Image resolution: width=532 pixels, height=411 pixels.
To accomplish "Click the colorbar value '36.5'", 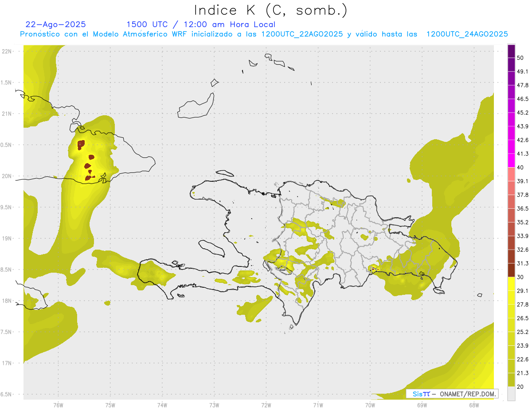I will pos(523,208).
